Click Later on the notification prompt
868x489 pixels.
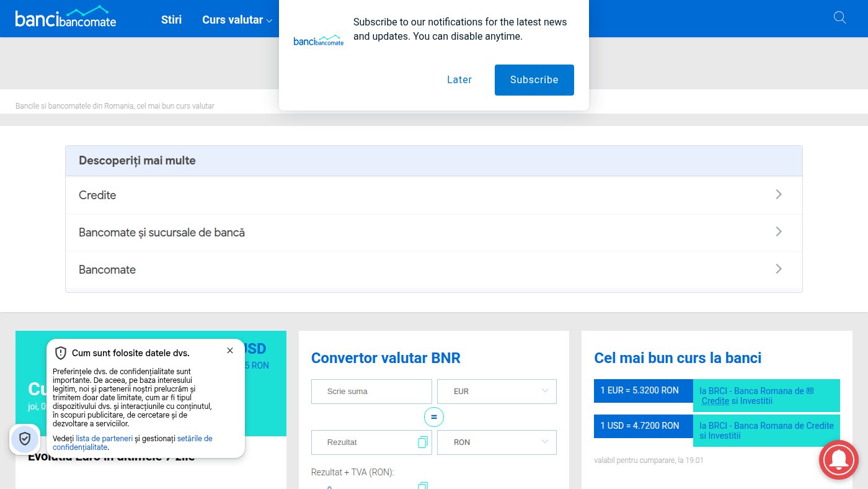click(459, 80)
